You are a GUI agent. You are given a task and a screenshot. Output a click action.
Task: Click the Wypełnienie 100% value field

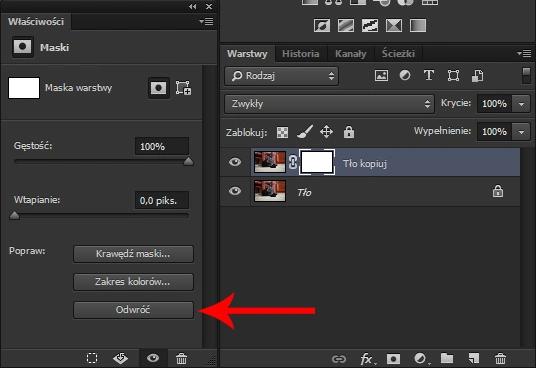[494, 132]
